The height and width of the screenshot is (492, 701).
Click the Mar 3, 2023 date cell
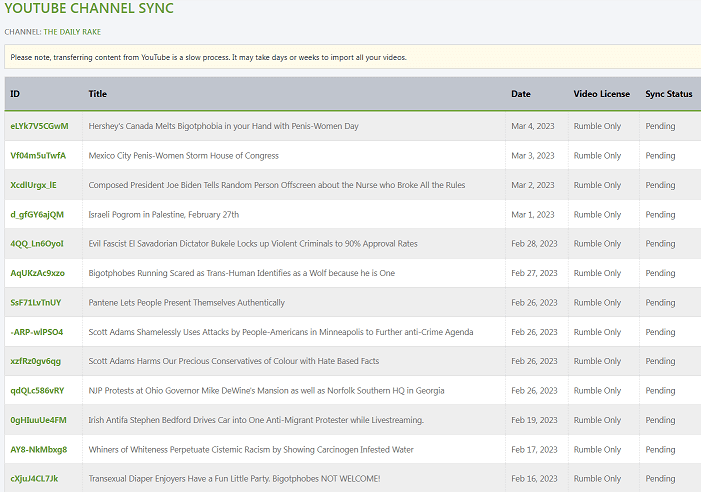533,156
